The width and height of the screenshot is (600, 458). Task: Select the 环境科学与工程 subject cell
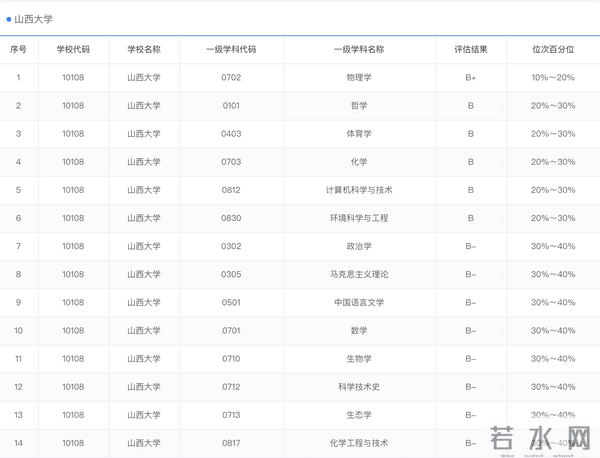click(359, 218)
